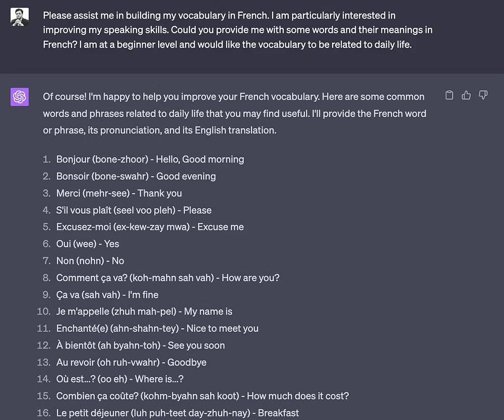Click the 'Oui (wee) - Yes' line
504x420 pixels.
click(x=88, y=244)
